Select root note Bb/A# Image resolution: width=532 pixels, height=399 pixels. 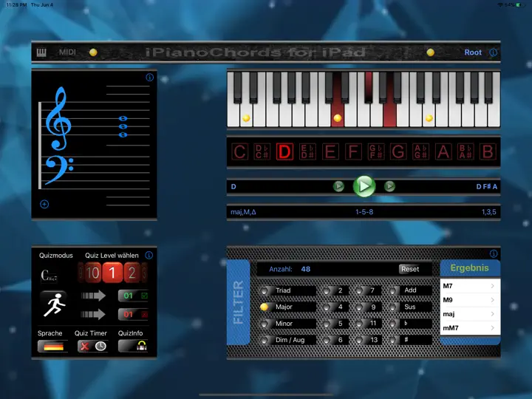click(465, 151)
